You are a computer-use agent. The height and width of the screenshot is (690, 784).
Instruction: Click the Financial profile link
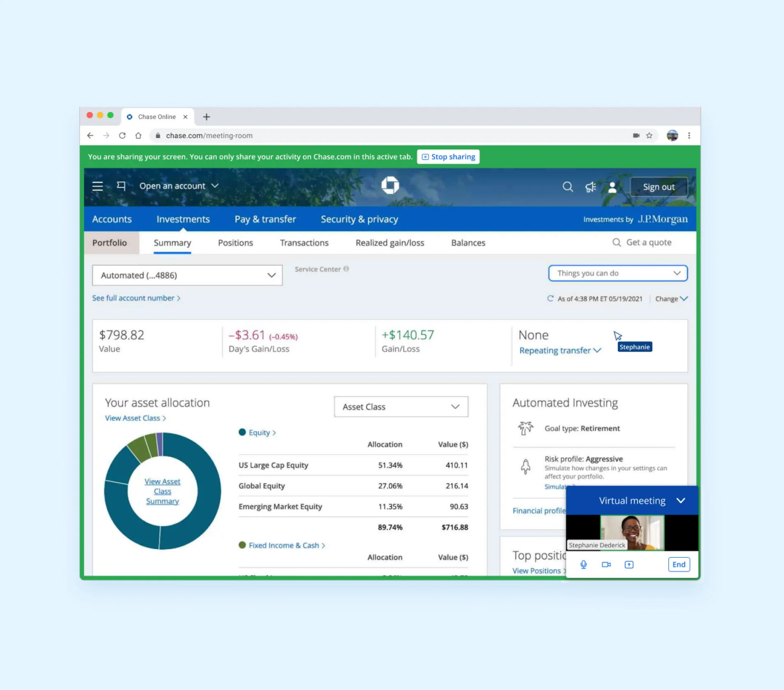pos(539,511)
